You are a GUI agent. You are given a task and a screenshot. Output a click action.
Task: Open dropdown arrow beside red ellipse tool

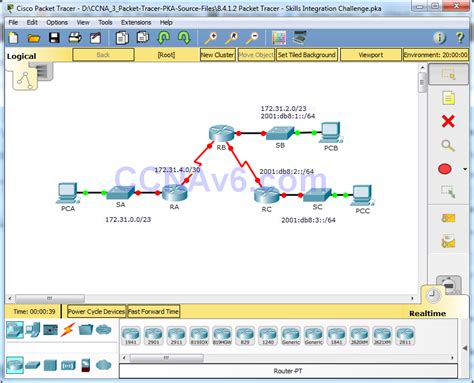click(x=465, y=169)
